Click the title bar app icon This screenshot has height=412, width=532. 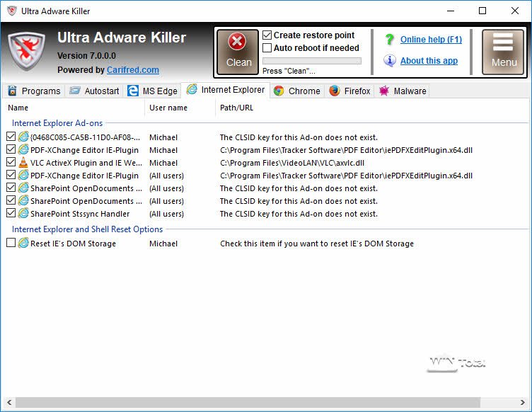12,11
